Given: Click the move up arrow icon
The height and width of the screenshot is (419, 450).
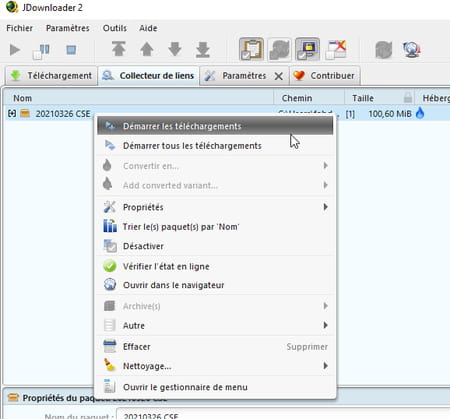Looking at the screenshot, I should click(147, 49).
